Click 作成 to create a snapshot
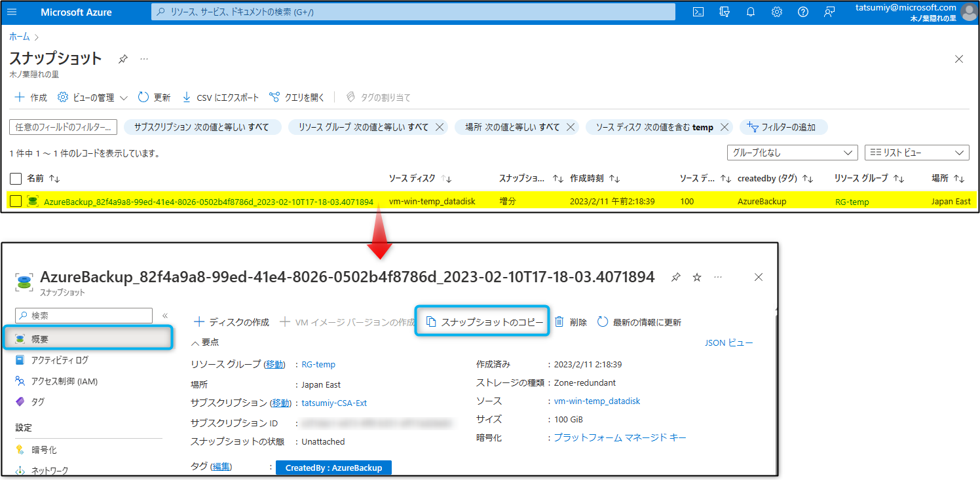 tap(31, 98)
